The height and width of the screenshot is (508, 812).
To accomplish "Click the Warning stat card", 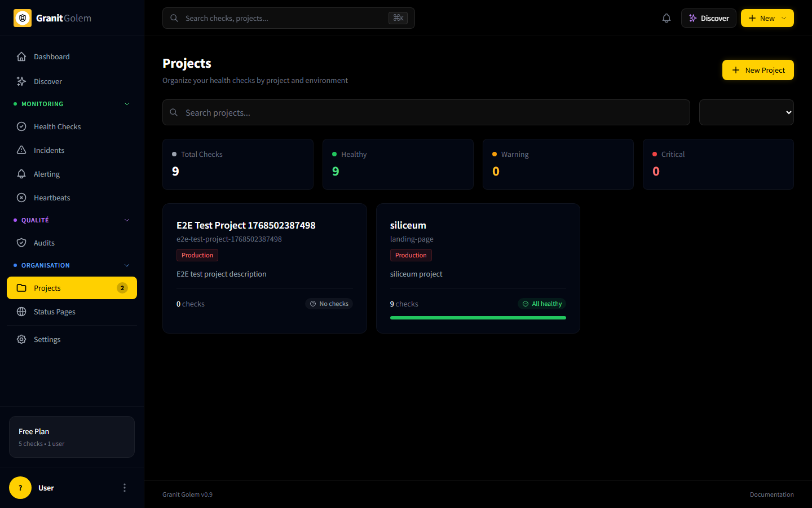I will click(x=558, y=164).
